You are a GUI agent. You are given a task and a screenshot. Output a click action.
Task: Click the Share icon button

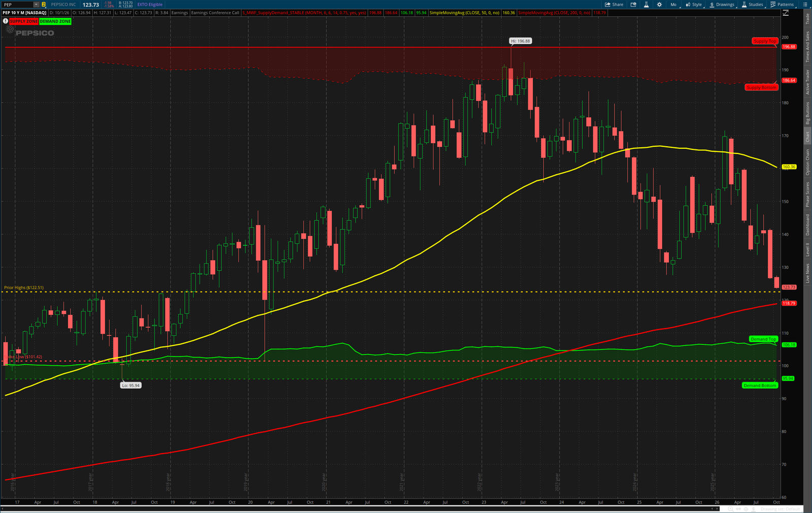point(614,5)
